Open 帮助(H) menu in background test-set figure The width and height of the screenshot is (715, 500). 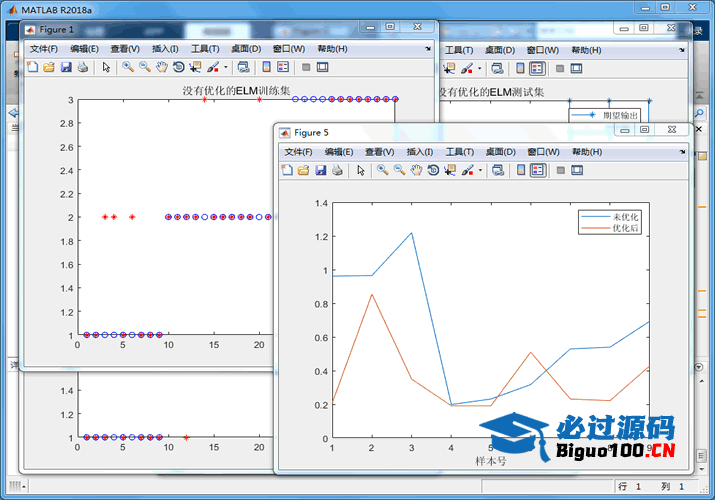586,50
